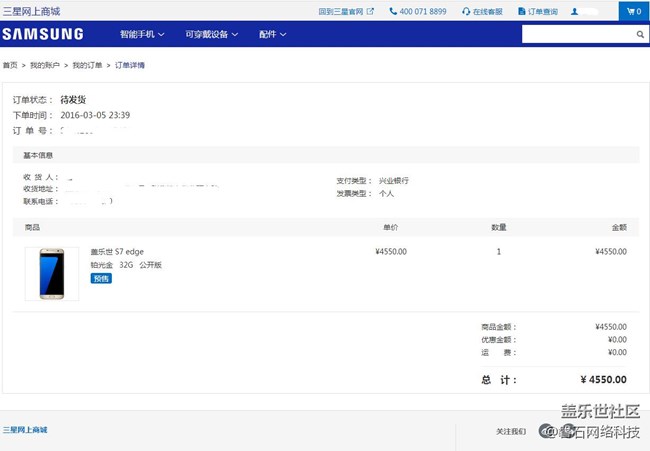The height and width of the screenshot is (451, 650).
Task: Click the Samsung logo
Action: pos(43,34)
